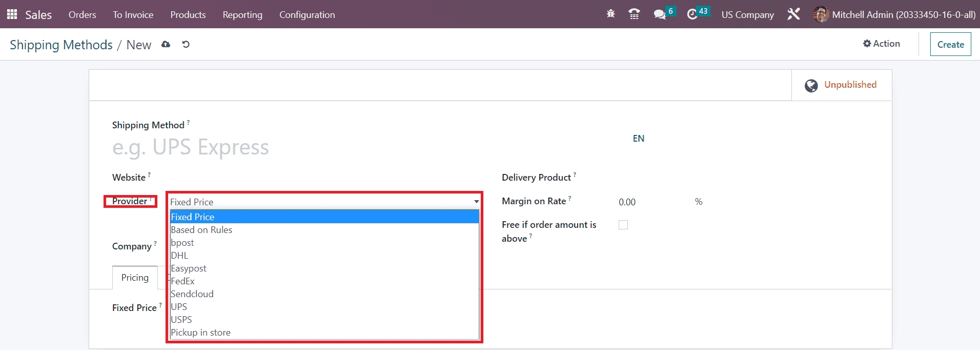Pick Pickup in store option
The width and height of the screenshot is (980, 350).
(201, 333)
